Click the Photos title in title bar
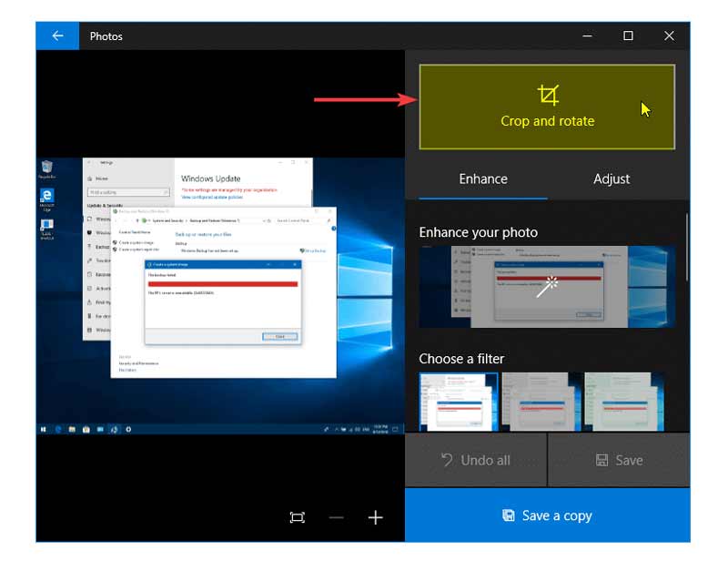Screen dimensions: 728x571 pos(106,36)
